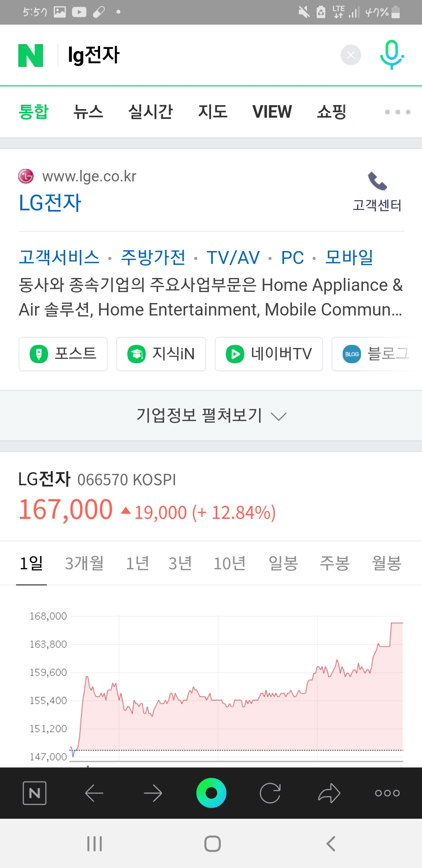
Task: Open the 일봉 candlestick chart
Action: (283, 563)
